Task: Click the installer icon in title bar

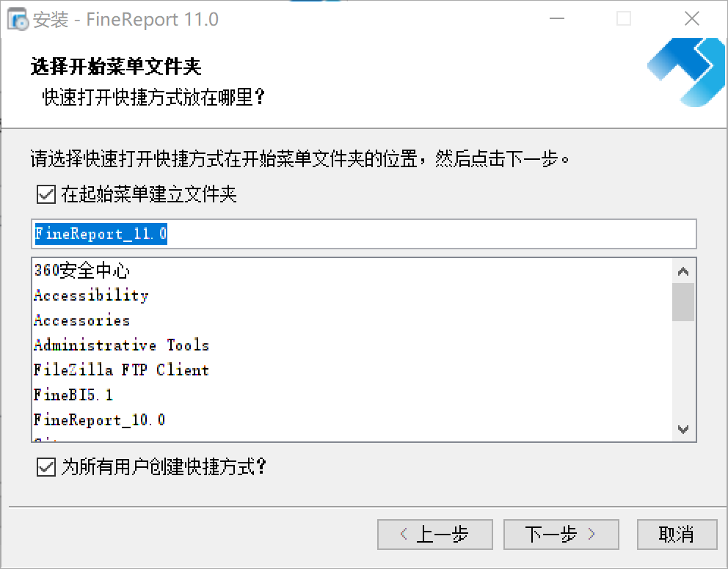Action: tap(18, 19)
